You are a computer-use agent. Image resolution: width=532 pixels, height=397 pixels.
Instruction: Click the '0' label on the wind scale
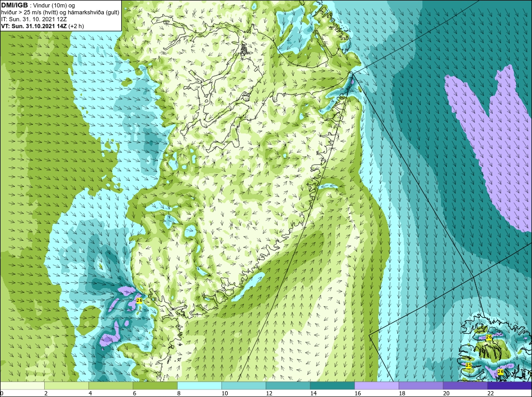(2, 393)
